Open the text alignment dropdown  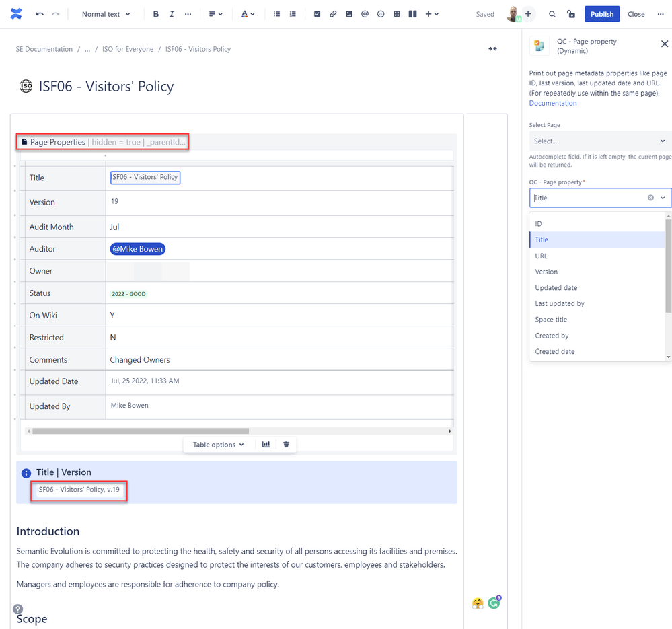(215, 14)
